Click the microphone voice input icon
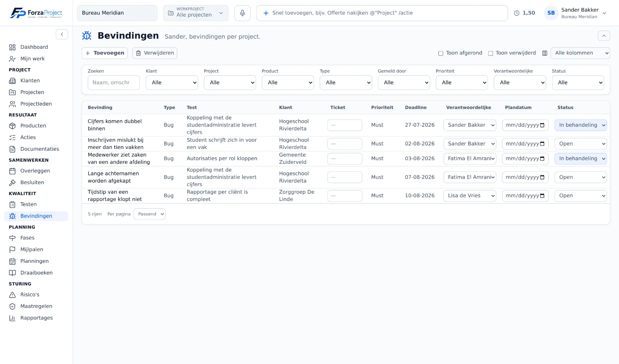The width and height of the screenshot is (619, 364). coord(242,13)
